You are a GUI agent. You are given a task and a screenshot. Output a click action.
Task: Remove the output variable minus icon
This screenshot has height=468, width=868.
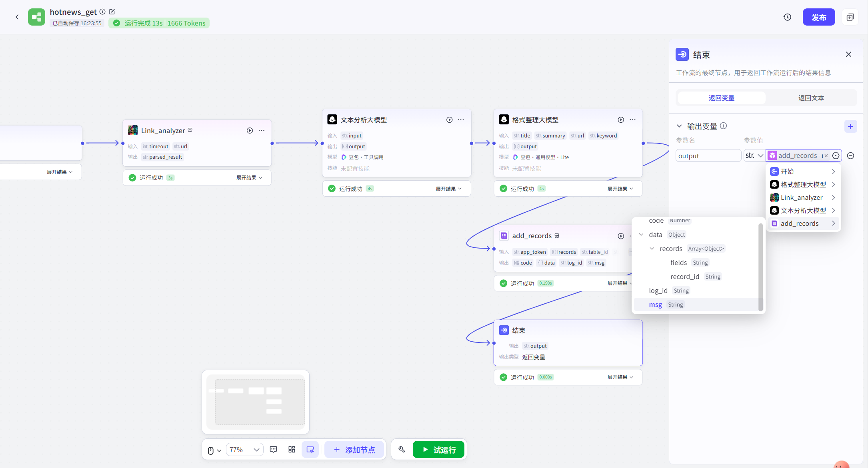point(851,156)
